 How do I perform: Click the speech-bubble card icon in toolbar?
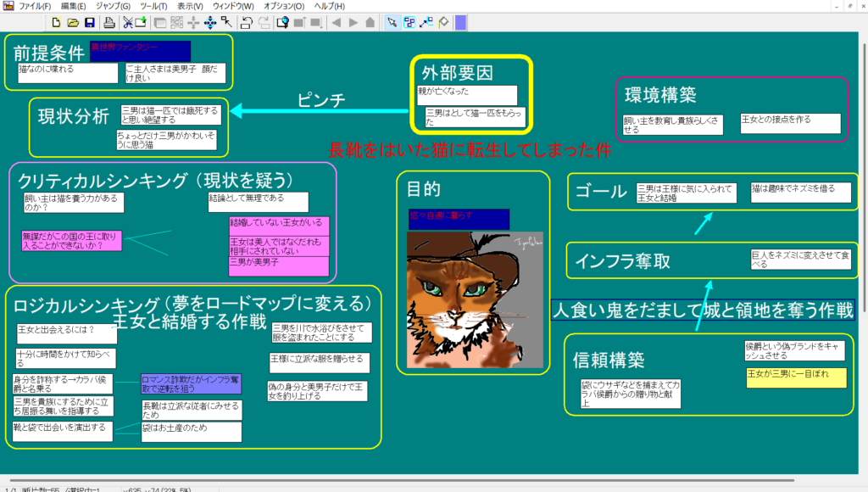(x=282, y=22)
